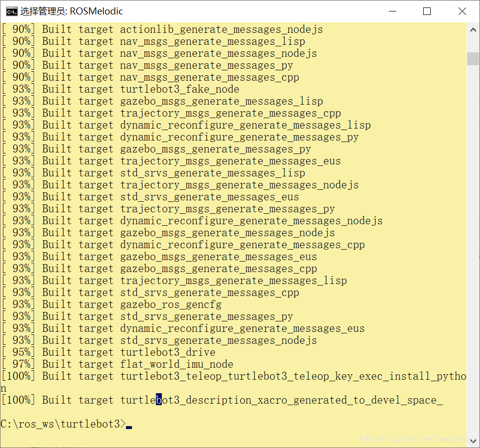The height and width of the screenshot is (448, 480).
Task: Maximize the ROSMelodic console window
Action: coord(427,11)
